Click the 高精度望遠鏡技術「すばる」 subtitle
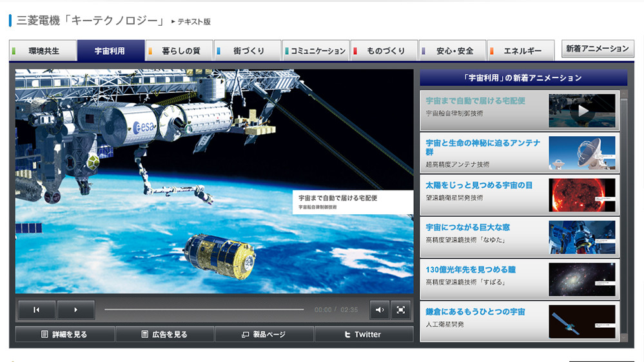 (x=465, y=282)
